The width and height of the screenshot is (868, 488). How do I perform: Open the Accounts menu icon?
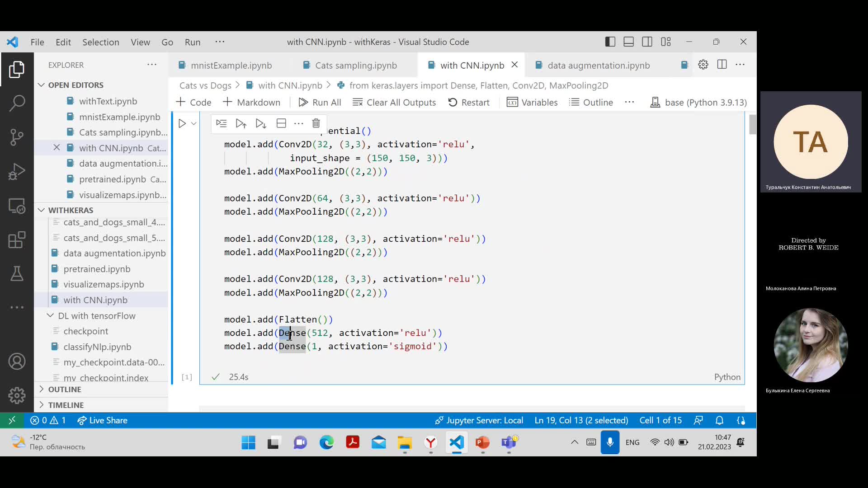17,361
